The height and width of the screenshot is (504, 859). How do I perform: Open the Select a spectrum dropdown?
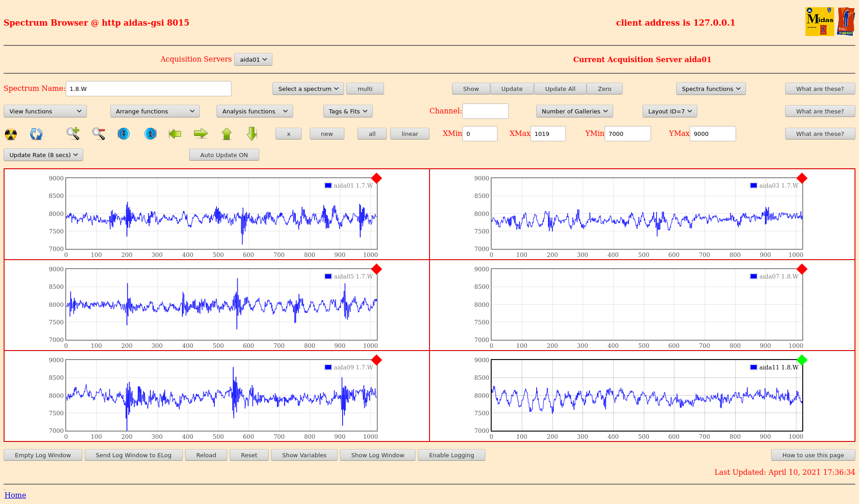(308, 89)
